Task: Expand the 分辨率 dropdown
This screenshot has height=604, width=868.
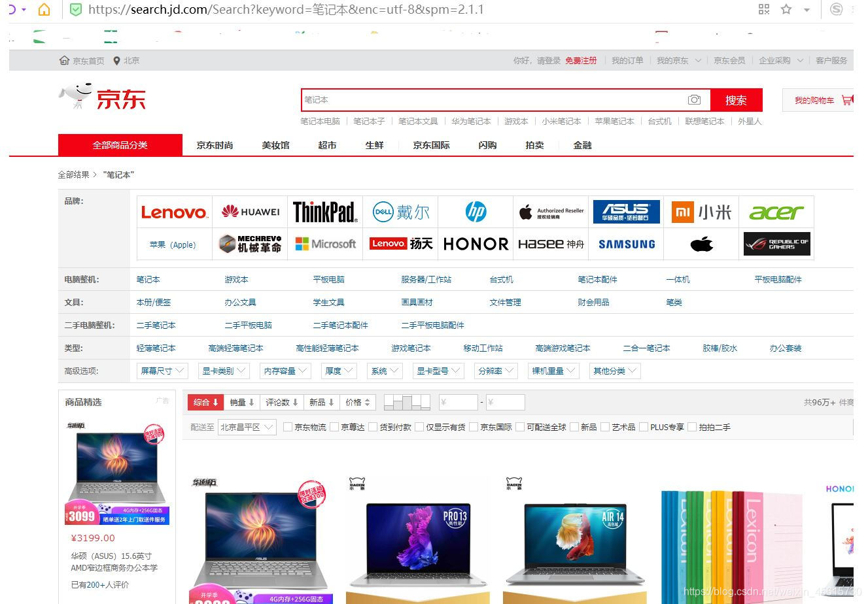Action: tap(496, 371)
